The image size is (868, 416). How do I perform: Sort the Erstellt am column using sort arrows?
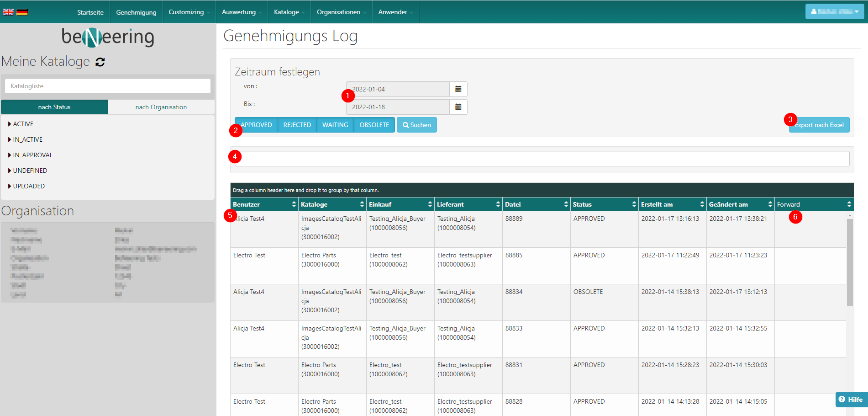click(702, 204)
